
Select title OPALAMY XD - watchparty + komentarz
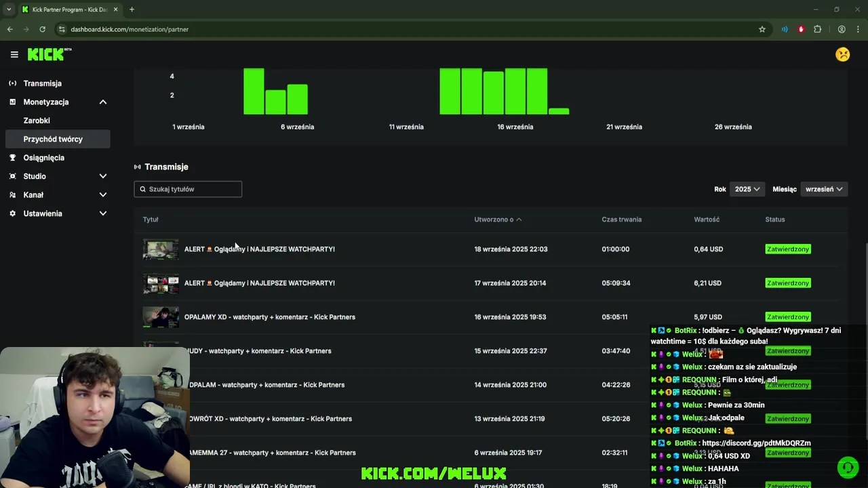(x=270, y=317)
